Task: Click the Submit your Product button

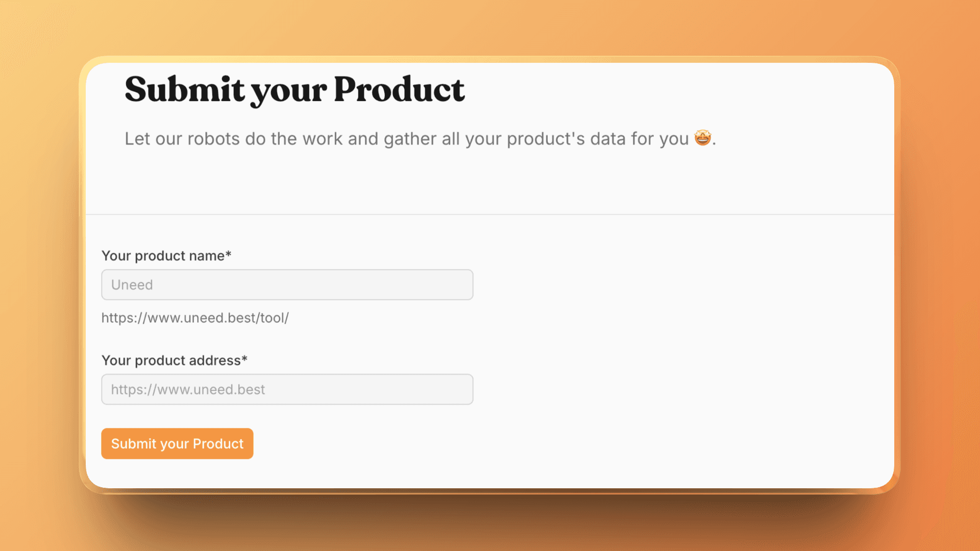Action: (177, 443)
